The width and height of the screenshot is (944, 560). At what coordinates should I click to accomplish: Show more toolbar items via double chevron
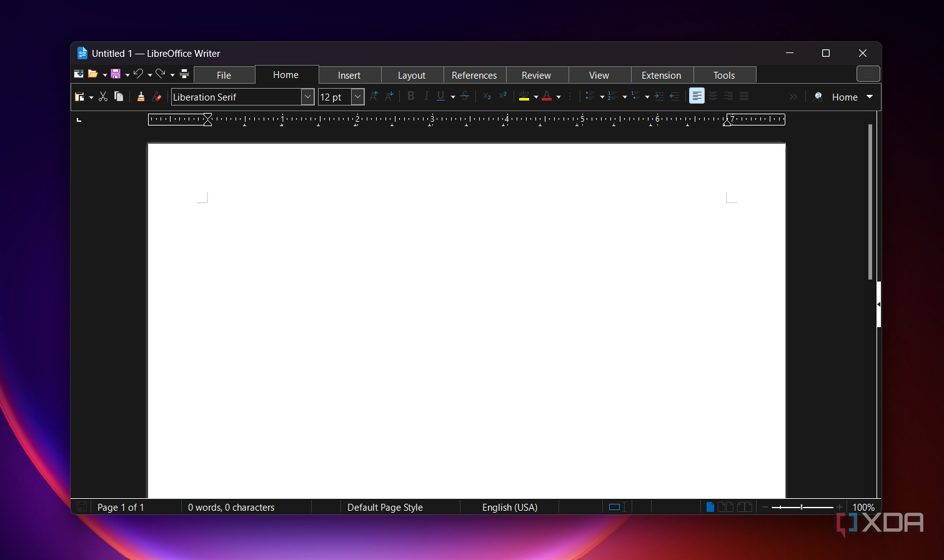coord(793,97)
